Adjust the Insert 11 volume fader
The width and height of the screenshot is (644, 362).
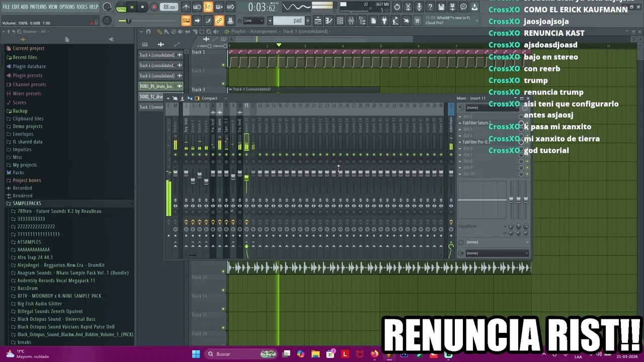[247, 177]
